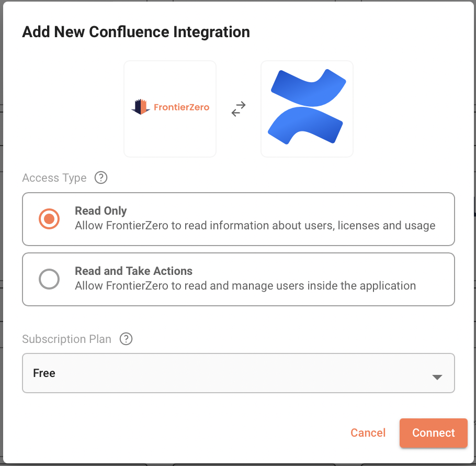The image size is (476, 466).
Task: Click the orange "FrontierZero" wordmark text
Action: tap(181, 107)
